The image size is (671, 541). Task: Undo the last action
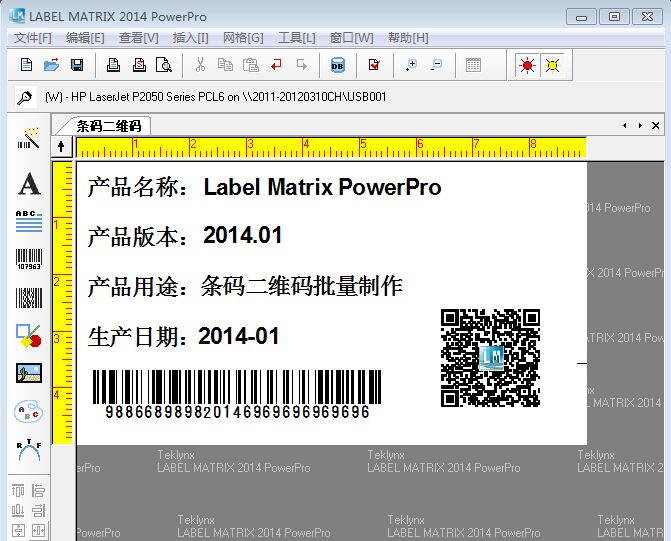click(x=276, y=65)
